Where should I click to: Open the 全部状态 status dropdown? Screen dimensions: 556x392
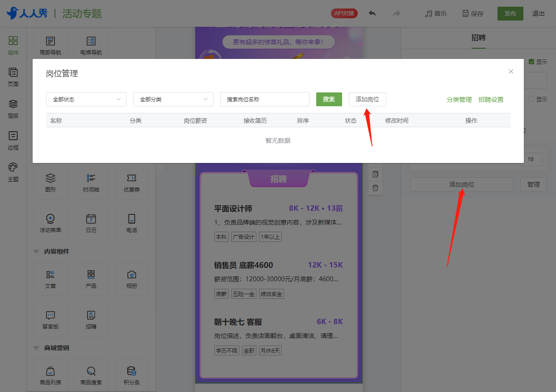[86, 99]
